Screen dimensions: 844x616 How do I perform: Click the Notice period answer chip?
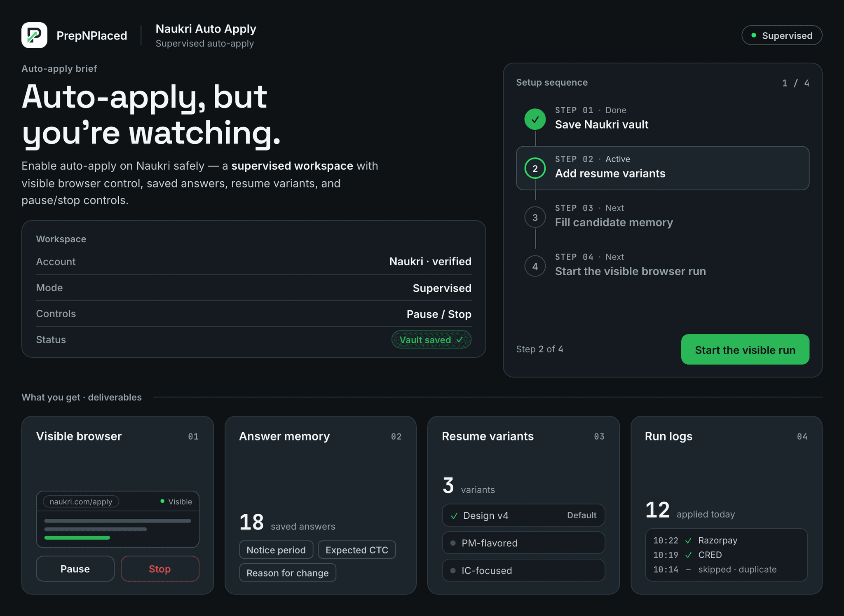point(276,550)
